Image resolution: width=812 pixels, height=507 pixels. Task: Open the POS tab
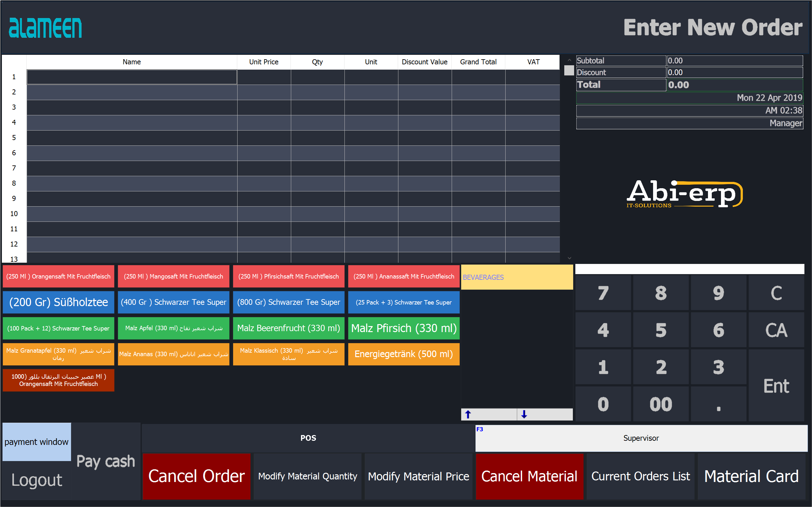[308, 438]
